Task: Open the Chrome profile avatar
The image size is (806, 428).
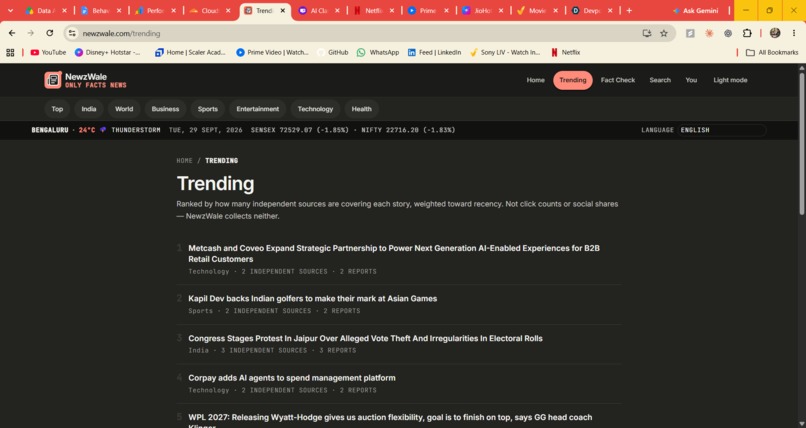Action: point(775,33)
